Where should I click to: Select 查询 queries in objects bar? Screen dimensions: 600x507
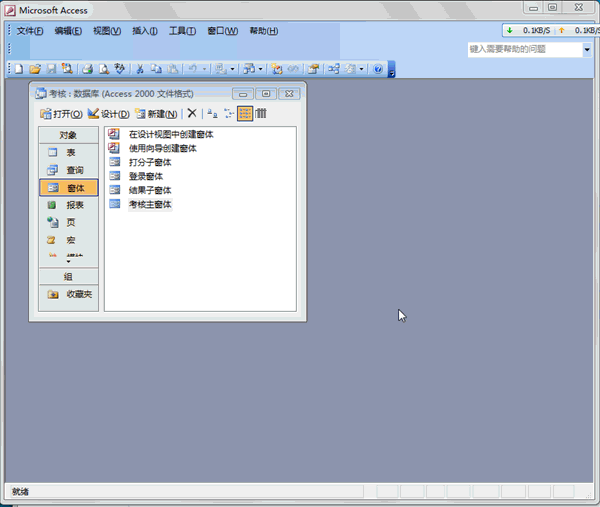[x=68, y=170]
